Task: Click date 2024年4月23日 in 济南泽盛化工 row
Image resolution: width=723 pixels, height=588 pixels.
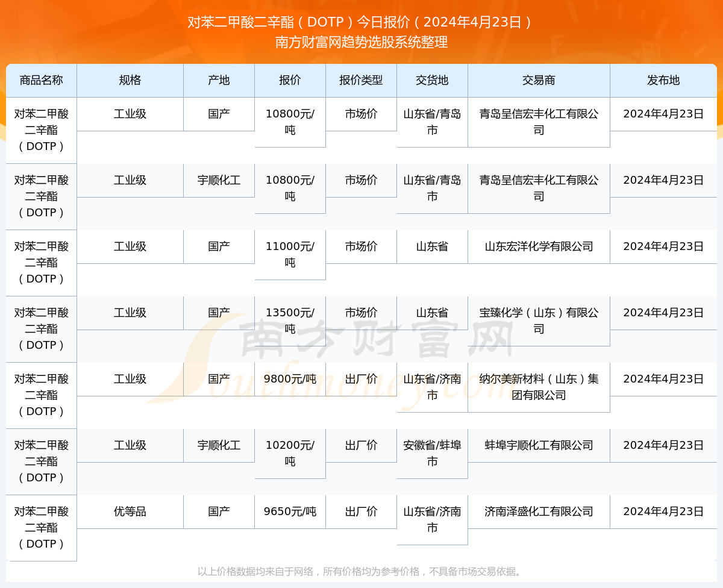Action: pos(663,511)
